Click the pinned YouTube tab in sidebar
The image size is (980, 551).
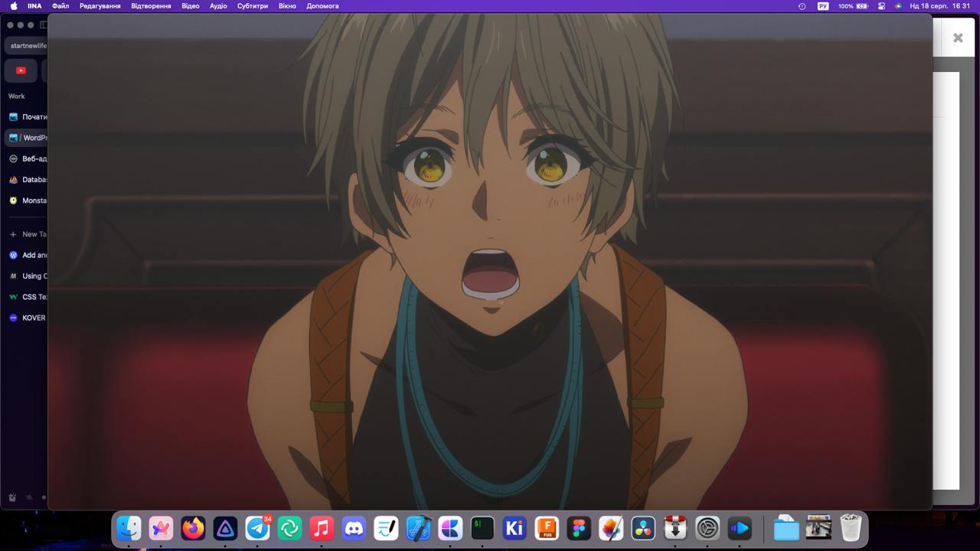(x=21, y=70)
